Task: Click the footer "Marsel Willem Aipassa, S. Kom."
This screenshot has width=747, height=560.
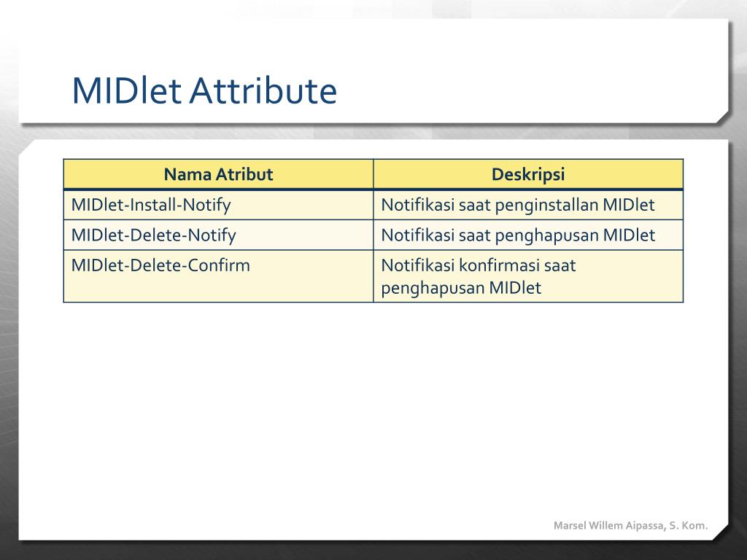Action: tap(630, 526)
